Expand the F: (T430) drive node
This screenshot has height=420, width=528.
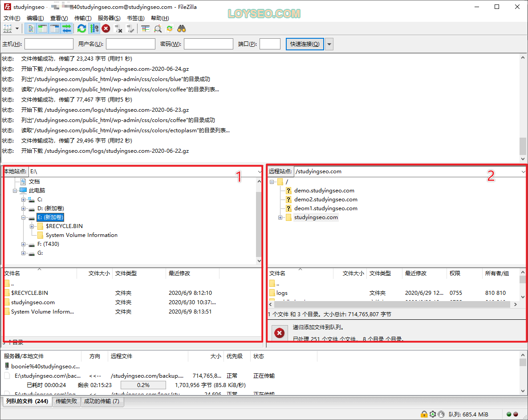point(23,244)
